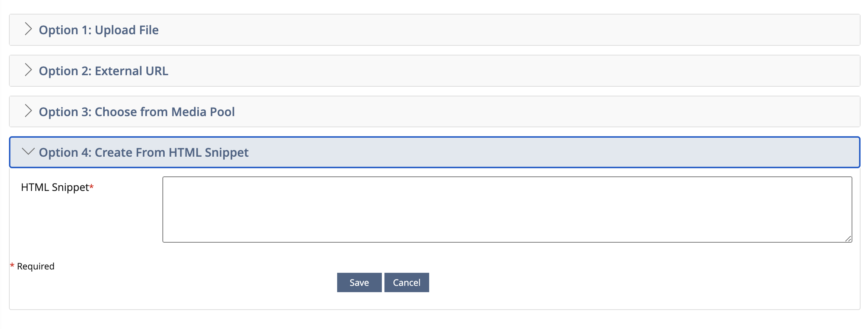868x329 pixels.
Task: Click the Create From HTML Snippet title text
Action: [144, 153]
